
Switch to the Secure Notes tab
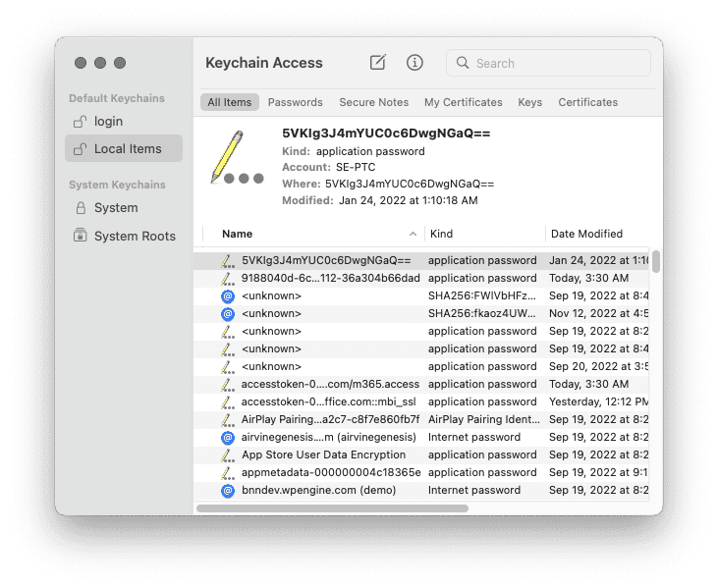373,102
